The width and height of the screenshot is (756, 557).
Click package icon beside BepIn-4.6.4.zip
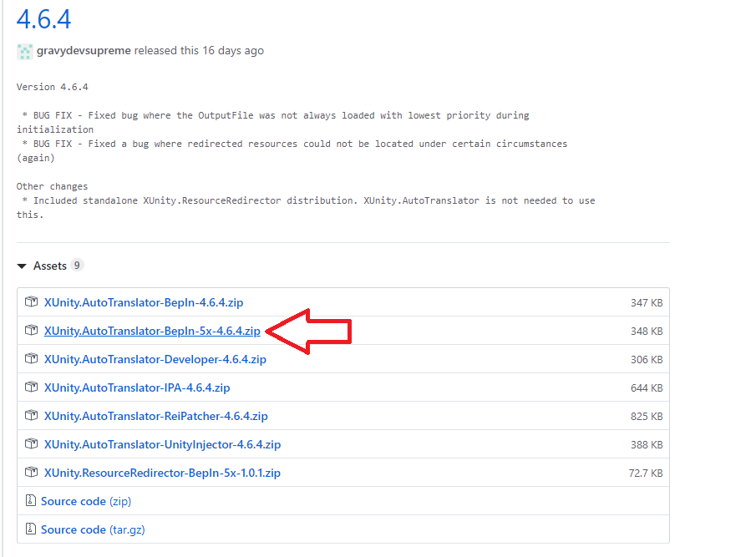[32, 301]
